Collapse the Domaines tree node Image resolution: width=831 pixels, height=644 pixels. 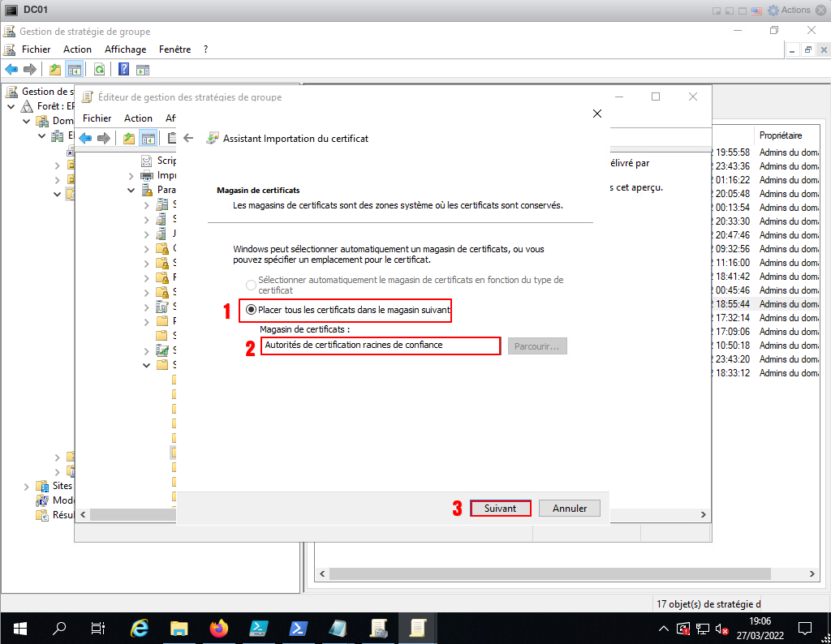point(27,121)
